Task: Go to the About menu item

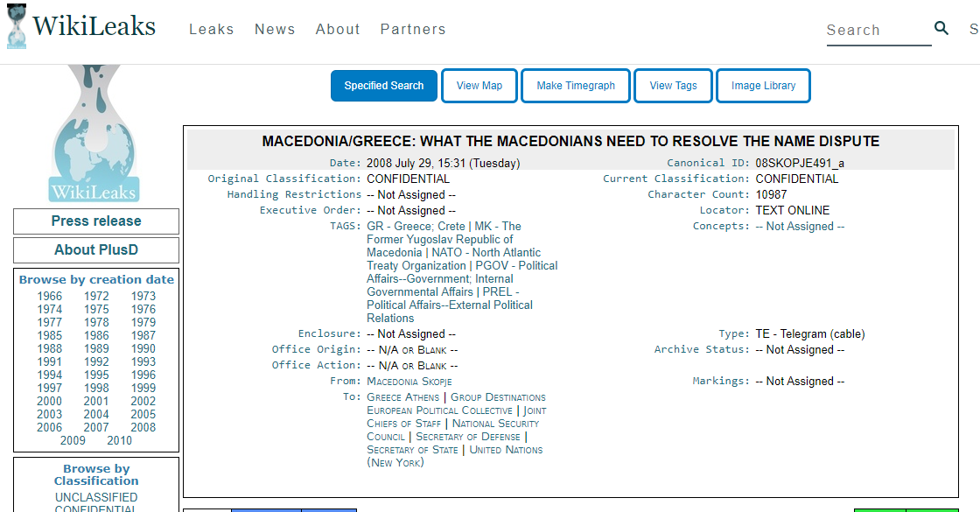Action: point(338,29)
